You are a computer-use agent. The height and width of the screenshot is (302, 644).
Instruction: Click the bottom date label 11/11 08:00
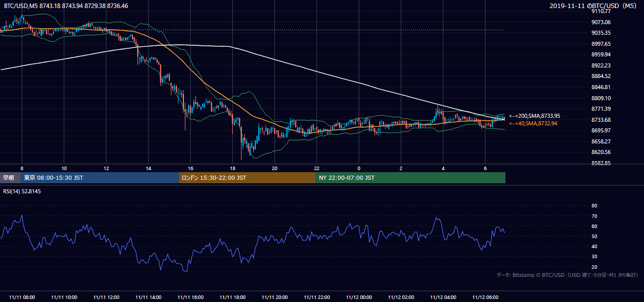point(22,297)
